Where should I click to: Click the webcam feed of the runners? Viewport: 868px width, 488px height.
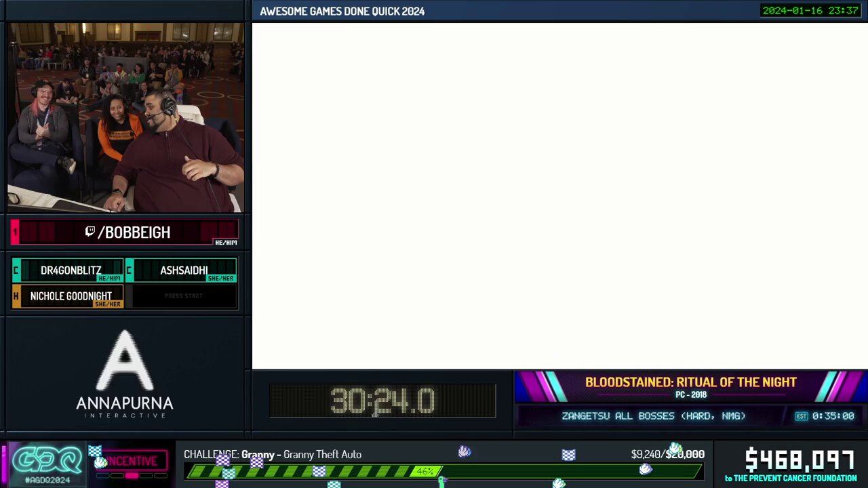click(125, 117)
